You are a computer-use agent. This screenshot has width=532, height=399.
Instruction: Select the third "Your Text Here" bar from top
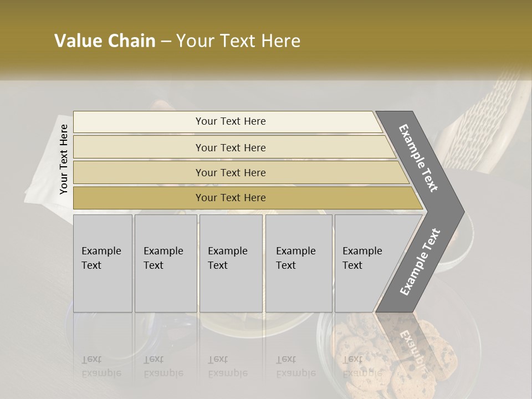click(230, 172)
